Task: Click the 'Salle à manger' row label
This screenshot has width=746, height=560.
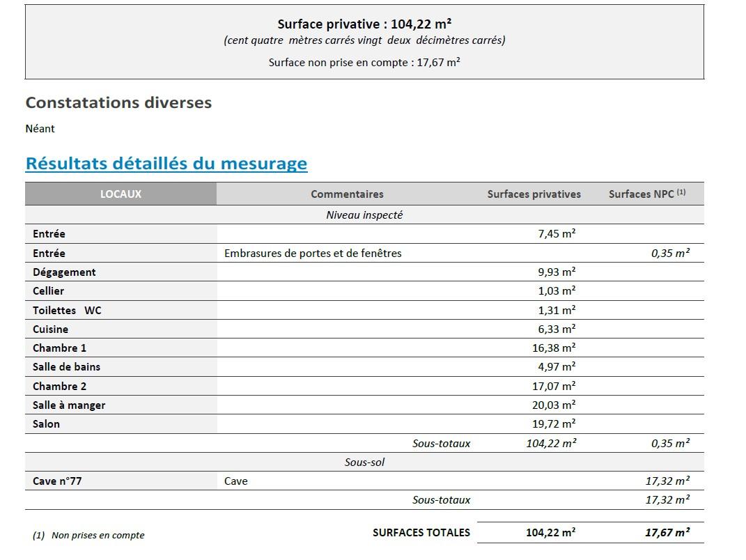Action: point(69,405)
